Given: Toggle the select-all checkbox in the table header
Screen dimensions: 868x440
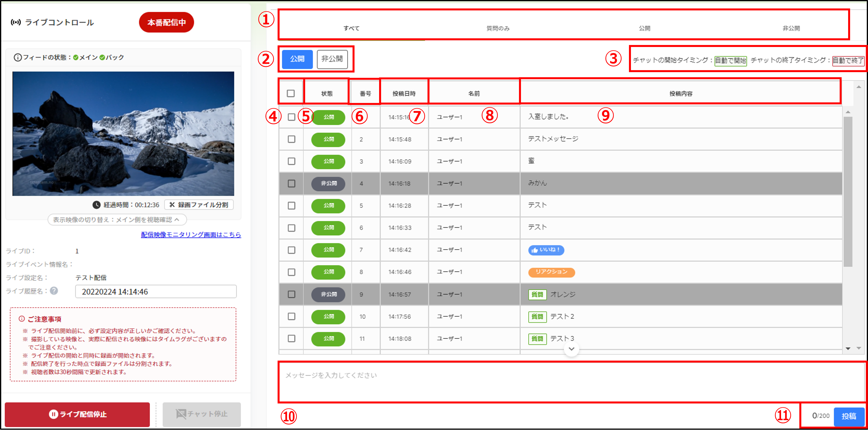Looking at the screenshot, I should (x=291, y=93).
